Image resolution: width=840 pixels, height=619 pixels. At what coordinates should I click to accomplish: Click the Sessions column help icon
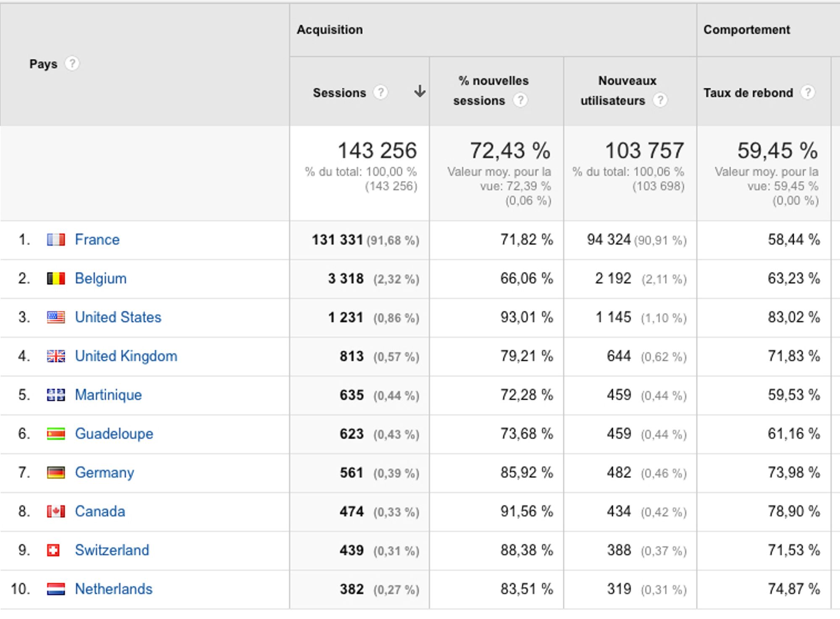381,92
